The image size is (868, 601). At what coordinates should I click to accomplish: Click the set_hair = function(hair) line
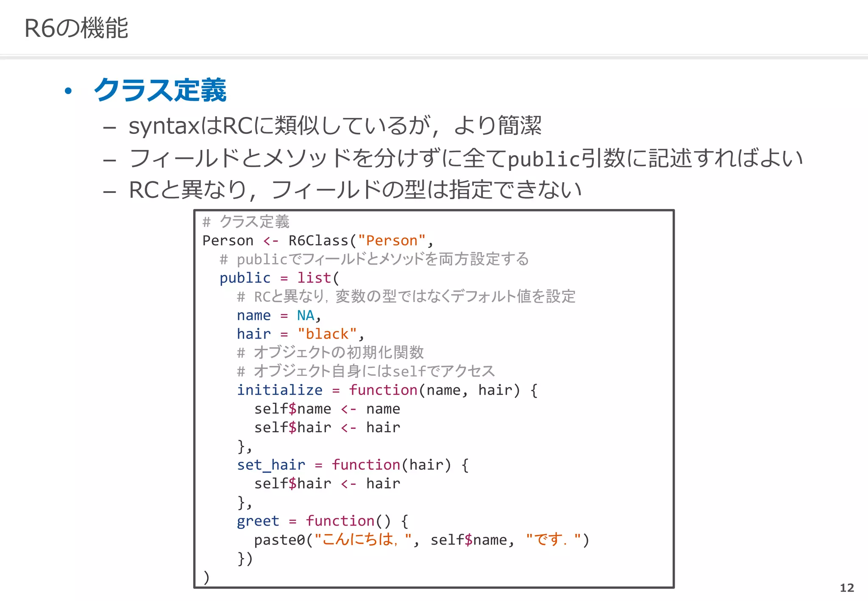click(x=353, y=465)
